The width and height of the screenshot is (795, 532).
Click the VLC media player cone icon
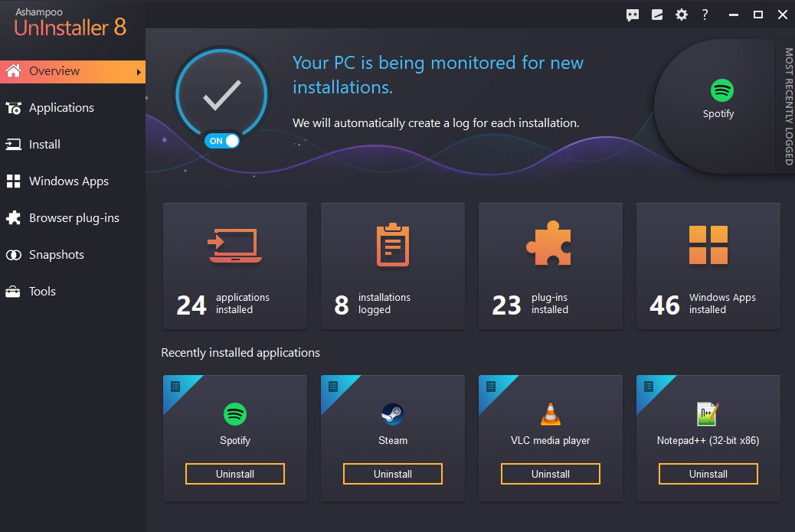tap(550, 414)
